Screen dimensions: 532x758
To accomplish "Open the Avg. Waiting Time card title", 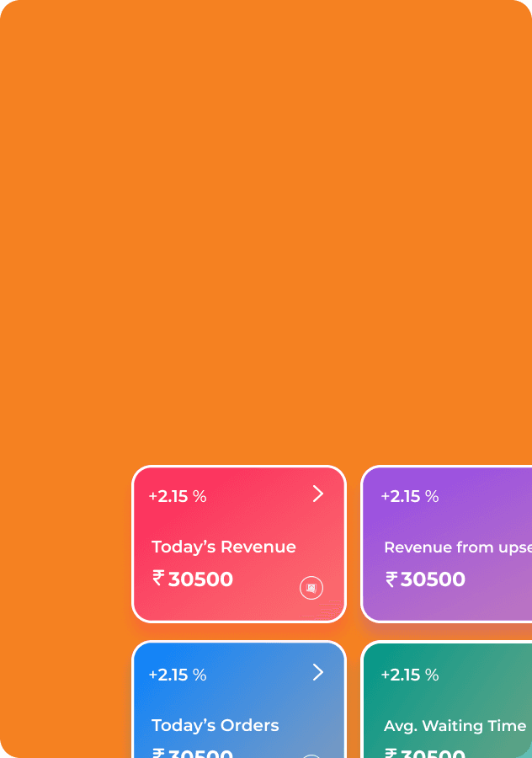I will click(455, 726).
